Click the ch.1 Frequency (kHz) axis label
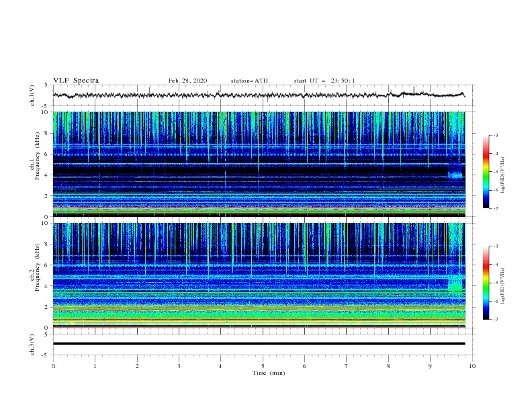The height and width of the screenshot is (411, 532). click(x=34, y=165)
